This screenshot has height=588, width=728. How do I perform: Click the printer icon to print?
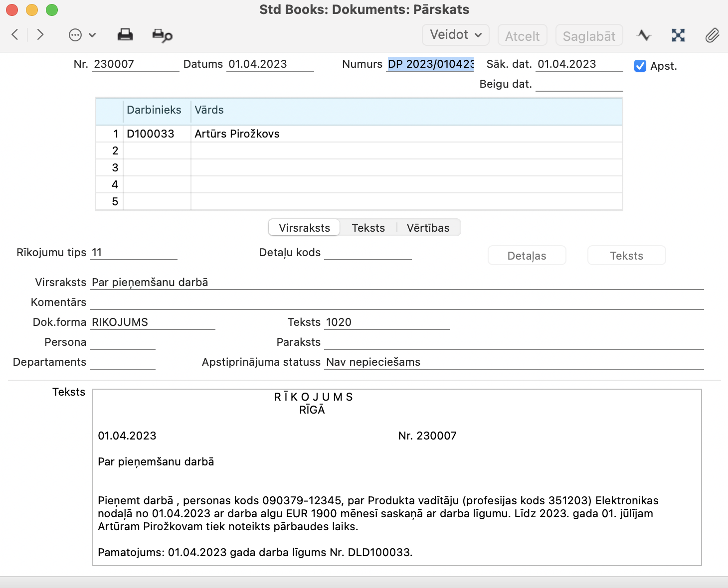(125, 35)
